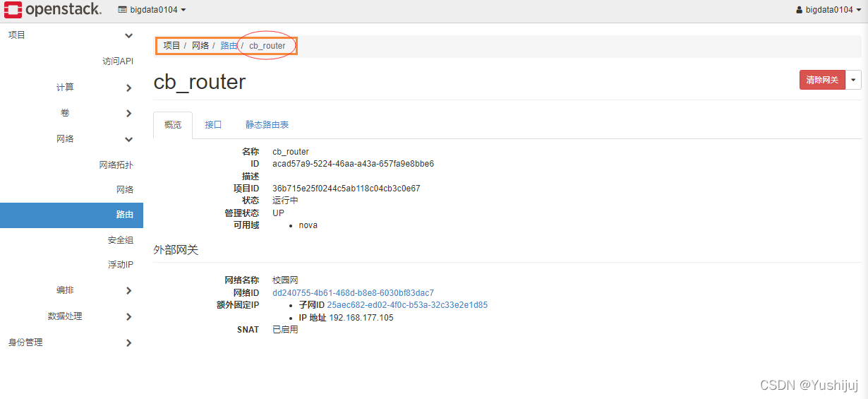Screen dimensions: 868x399
Task: Click the 运行中 status value
Action: point(285,201)
